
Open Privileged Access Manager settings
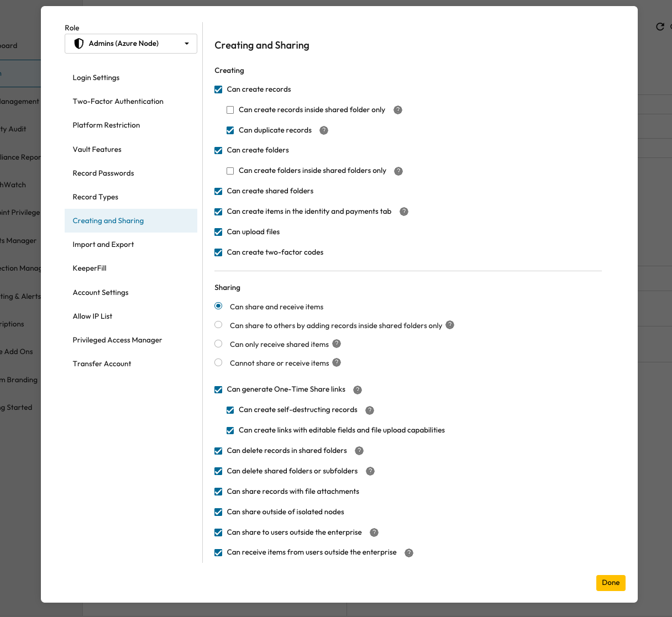click(x=117, y=340)
